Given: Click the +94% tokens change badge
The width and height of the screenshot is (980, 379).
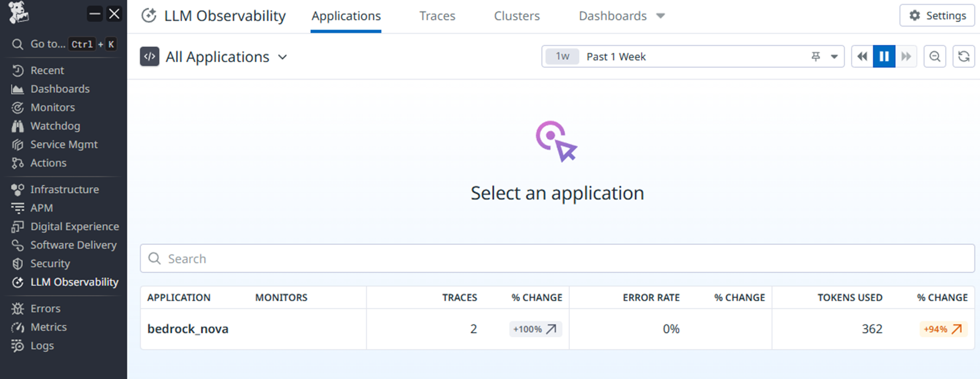Looking at the screenshot, I should click(943, 329).
